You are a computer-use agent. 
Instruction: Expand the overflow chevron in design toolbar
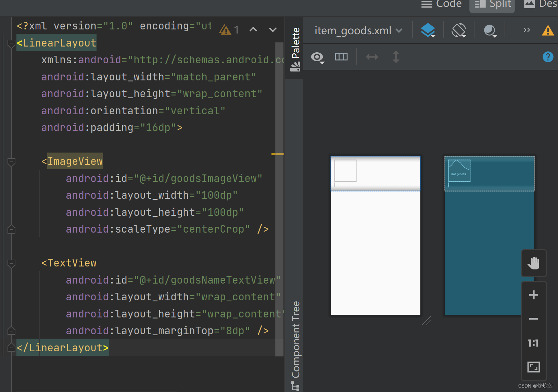point(526,30)
